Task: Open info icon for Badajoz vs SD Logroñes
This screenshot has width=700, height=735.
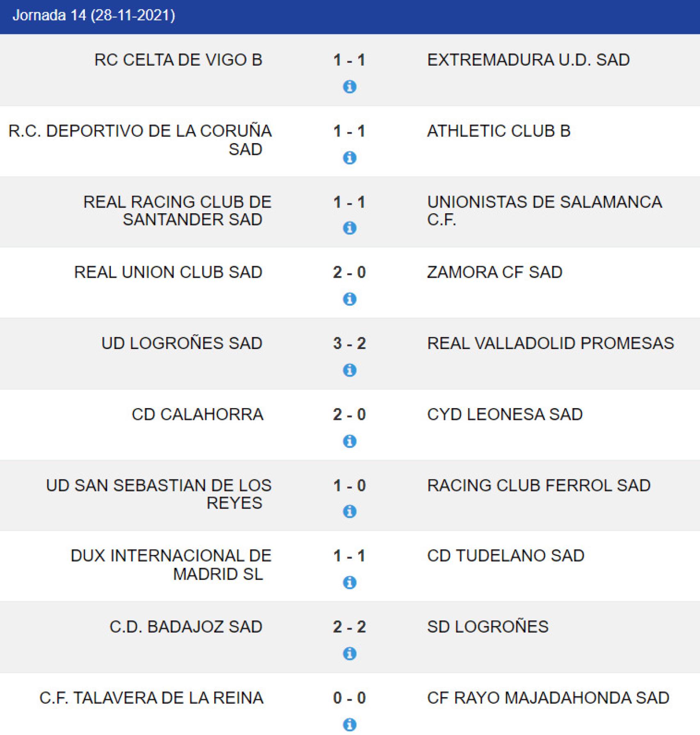Action: [349, 653]
